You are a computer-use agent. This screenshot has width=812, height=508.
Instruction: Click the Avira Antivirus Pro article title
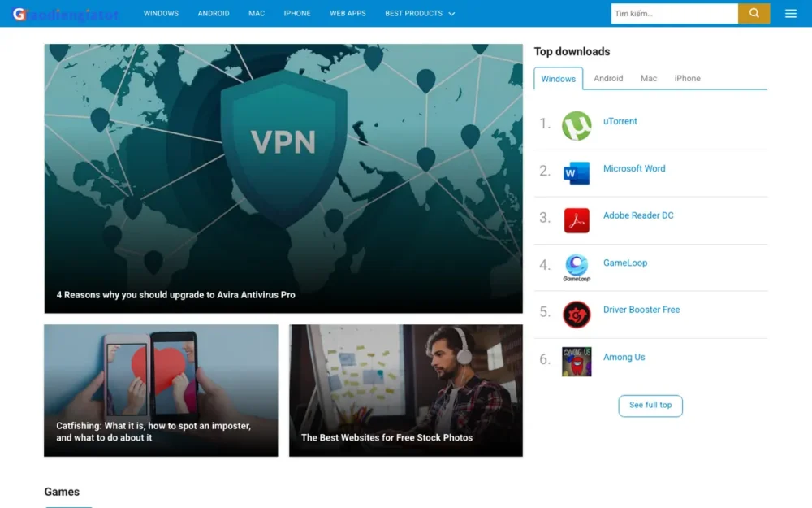[x=175, y=295]
